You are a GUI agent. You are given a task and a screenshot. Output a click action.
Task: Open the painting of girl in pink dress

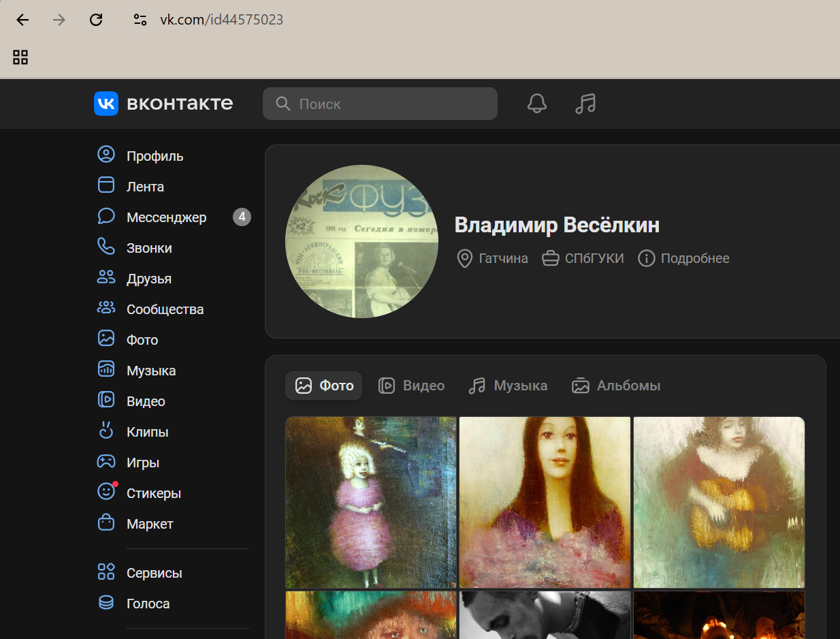[x=371, y=502]
